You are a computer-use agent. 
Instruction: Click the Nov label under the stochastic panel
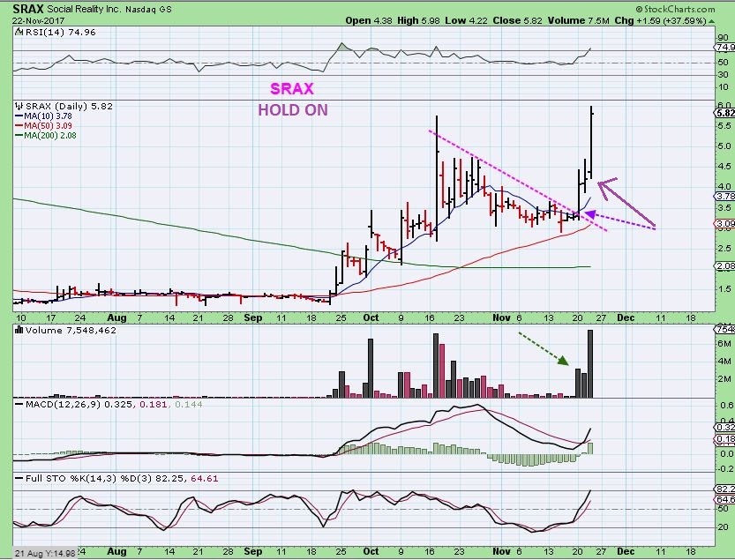click(501, 551)
